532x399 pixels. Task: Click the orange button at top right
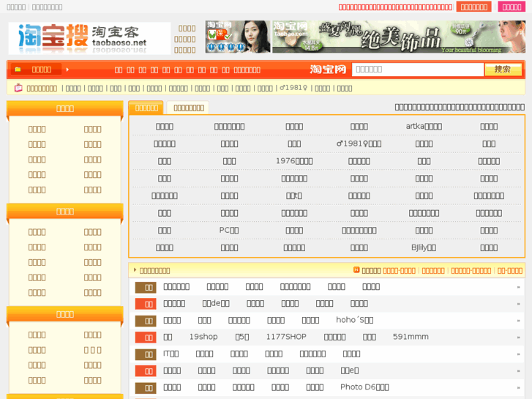(474, 7)
